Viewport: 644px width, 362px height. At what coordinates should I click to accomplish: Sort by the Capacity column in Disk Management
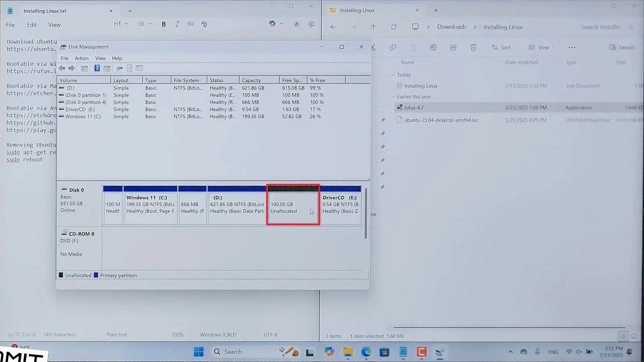[x=259, y=80]
